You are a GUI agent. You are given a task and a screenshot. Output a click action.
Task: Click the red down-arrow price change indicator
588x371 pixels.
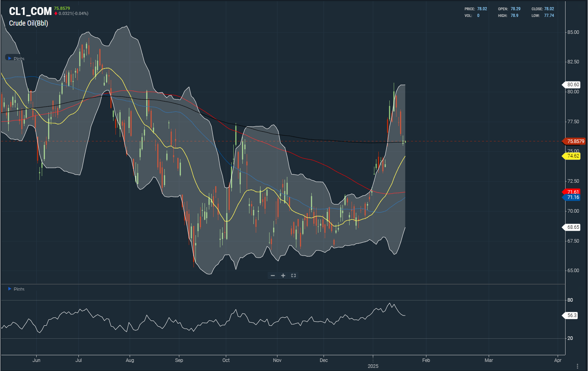56,13
